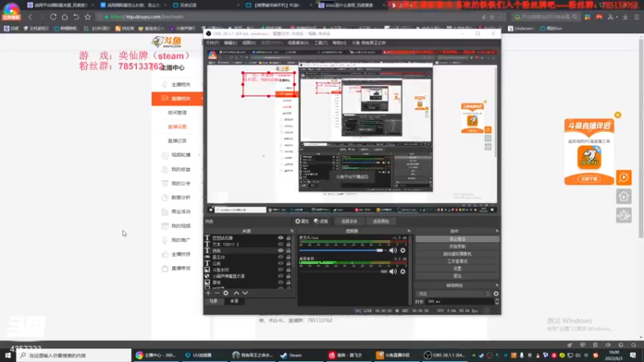The width and height of the screenshot is (644, 362).
Task: Open 桌面音频 channel settings gear
Action: coord(403,271)
